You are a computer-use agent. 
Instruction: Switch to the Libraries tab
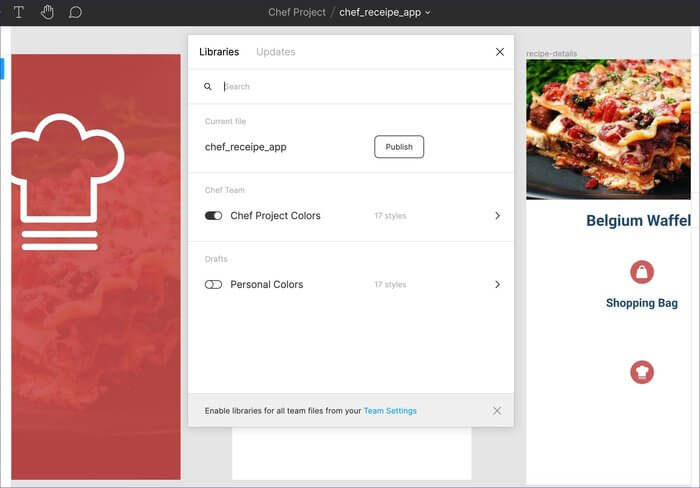click(219, 52)
